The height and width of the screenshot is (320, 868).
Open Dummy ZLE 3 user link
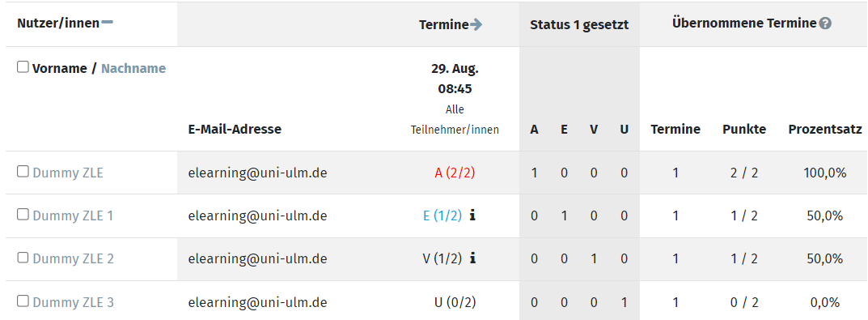coord(73,302)
